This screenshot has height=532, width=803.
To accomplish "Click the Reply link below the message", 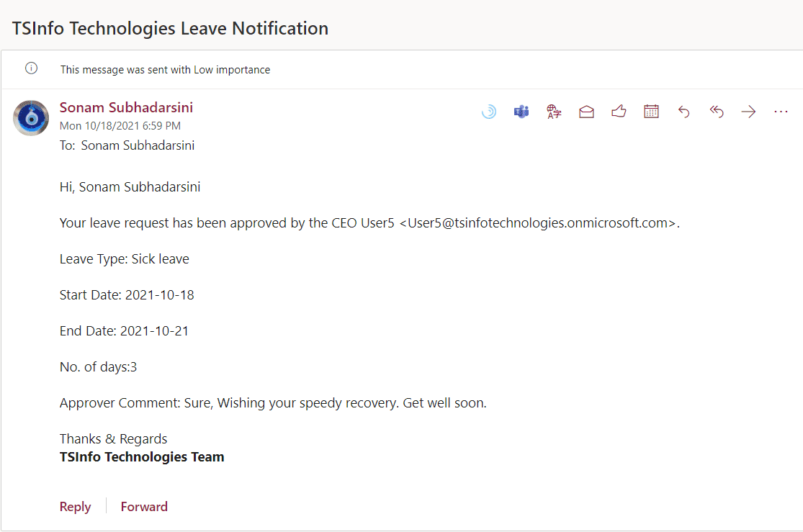I will pyautogui.click(x=75, y=507).
